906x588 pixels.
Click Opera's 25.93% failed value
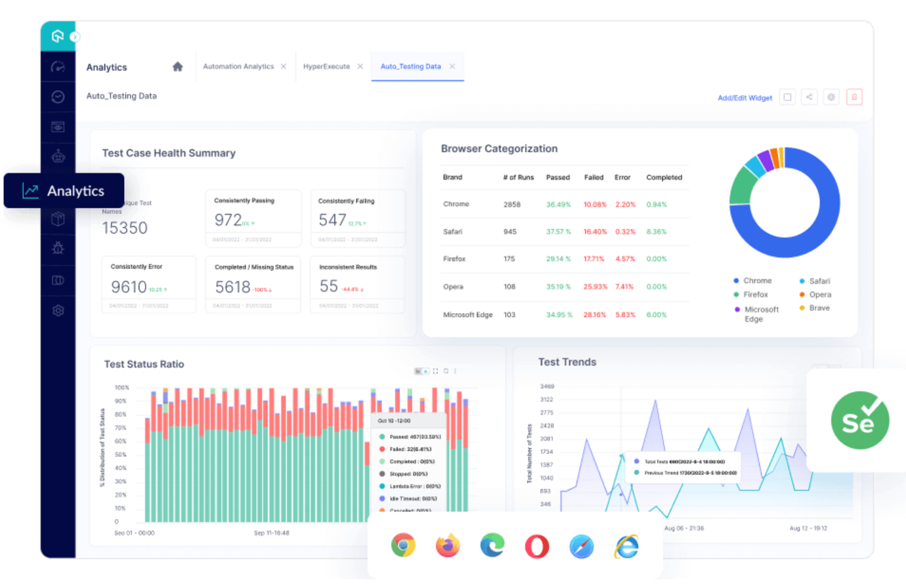pos(595,287)
